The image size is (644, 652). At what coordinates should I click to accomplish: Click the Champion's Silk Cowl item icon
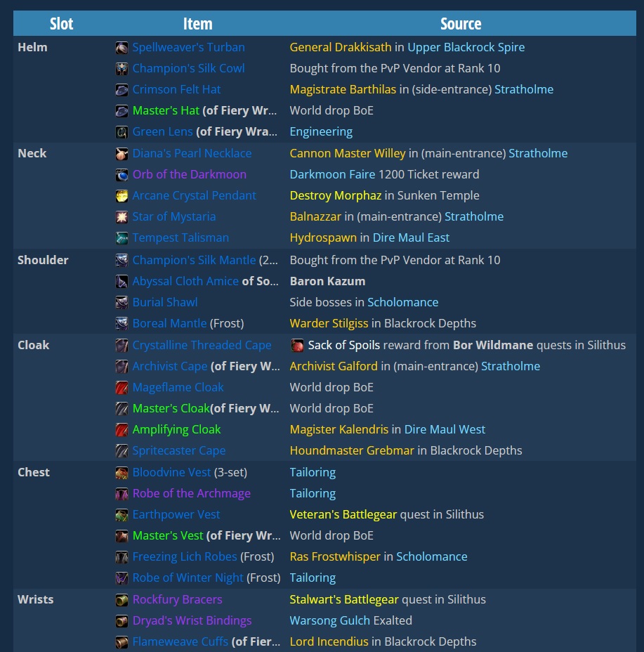point(121,69)
